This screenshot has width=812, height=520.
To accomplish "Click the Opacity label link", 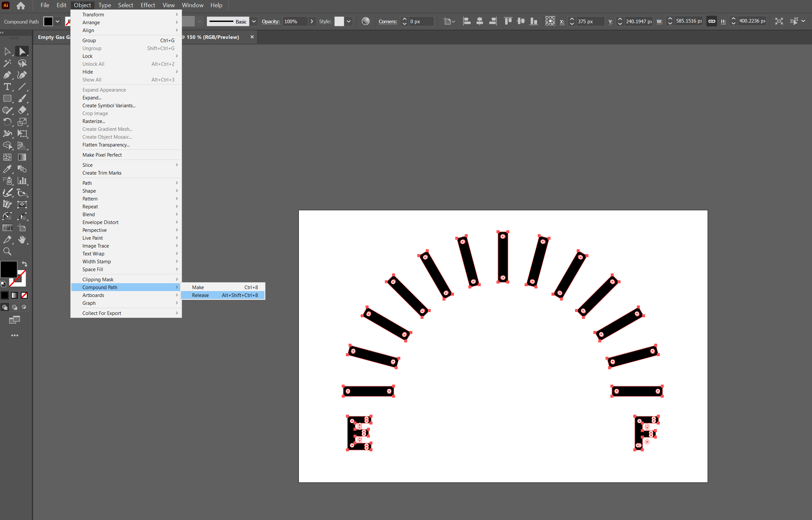I will pyautogui.click(x=271, y=21).
